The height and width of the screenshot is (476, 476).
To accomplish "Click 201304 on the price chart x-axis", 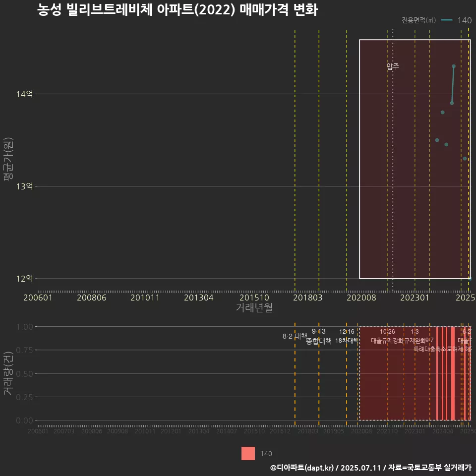I will tap(199, 297).
